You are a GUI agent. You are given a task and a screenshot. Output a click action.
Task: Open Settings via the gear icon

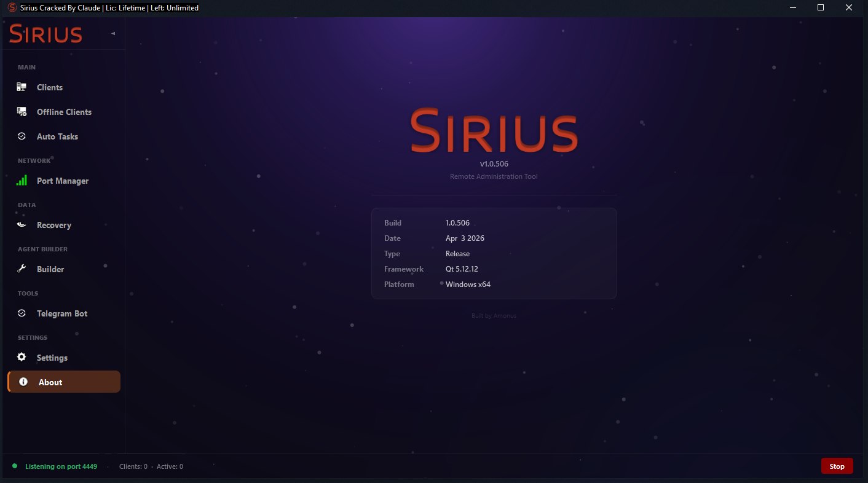[x=22, y=358]
